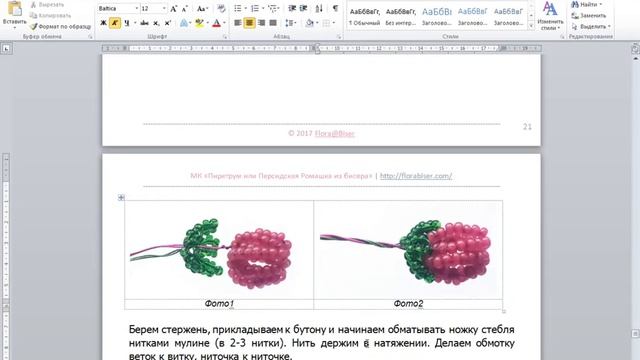Apply the yellow text highlight color
The height and width of the screenshot is (360, 640).
(199, 23)
